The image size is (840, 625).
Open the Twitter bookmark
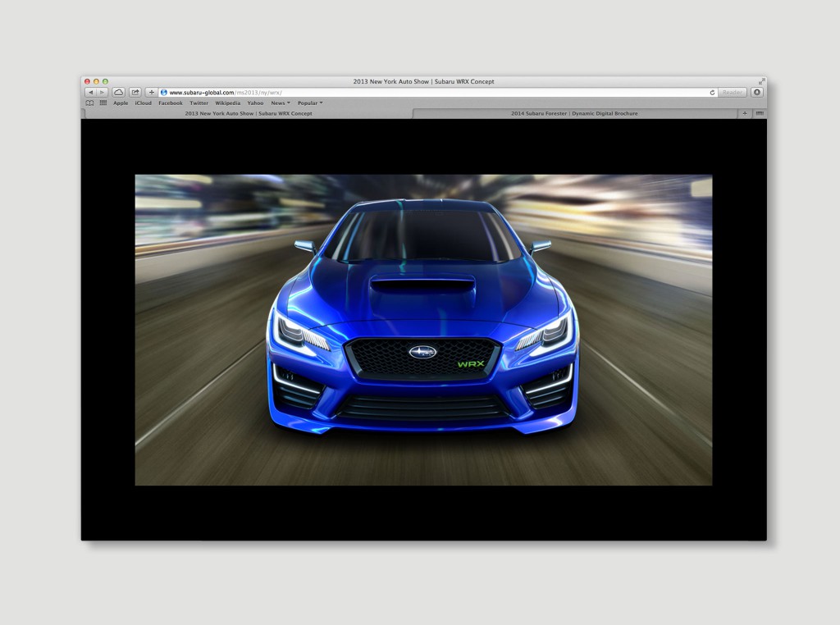[x=199, y=103]
